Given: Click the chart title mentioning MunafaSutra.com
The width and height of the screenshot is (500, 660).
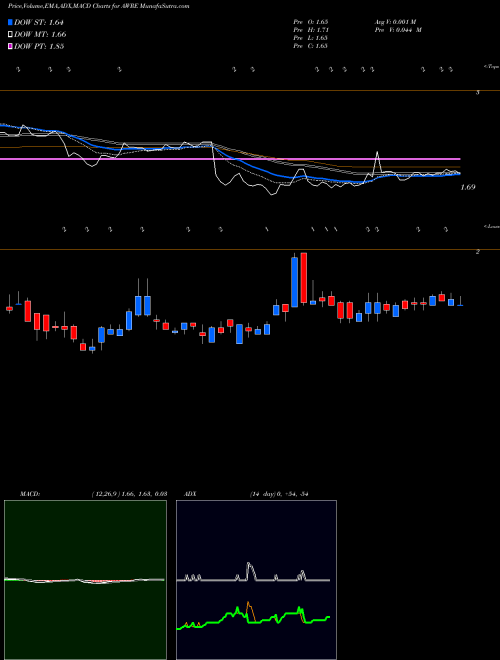Looking at the screenshot, I should click(x=98, y=6).
